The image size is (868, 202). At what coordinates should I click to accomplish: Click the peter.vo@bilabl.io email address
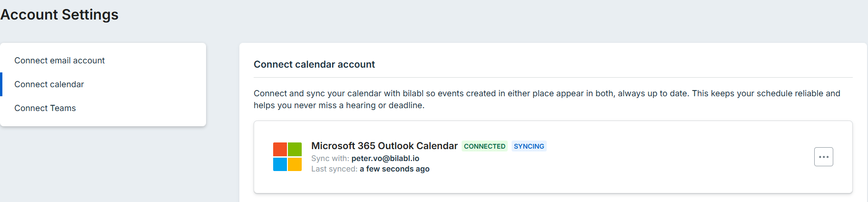point(385,158)
